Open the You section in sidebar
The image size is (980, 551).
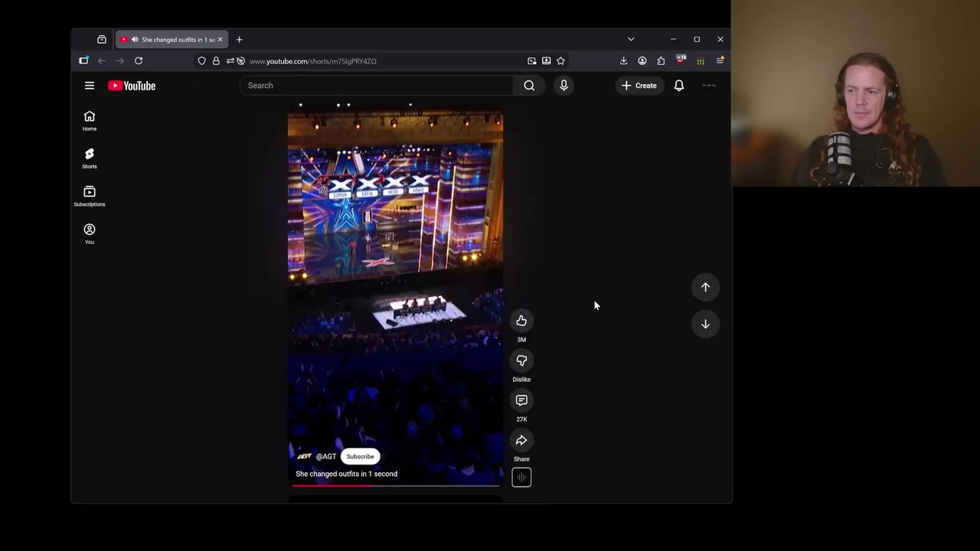tap(90, 233)
